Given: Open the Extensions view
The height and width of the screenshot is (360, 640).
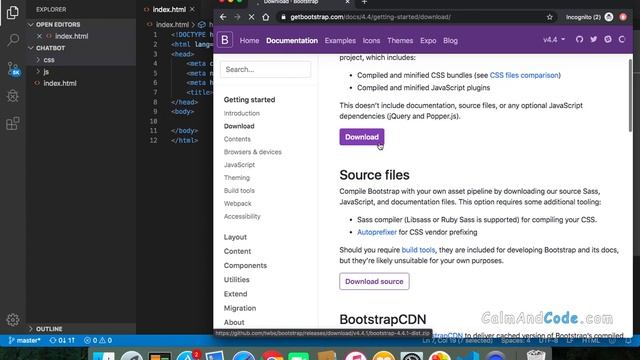Looking at the screenshot, I should 13,123.
